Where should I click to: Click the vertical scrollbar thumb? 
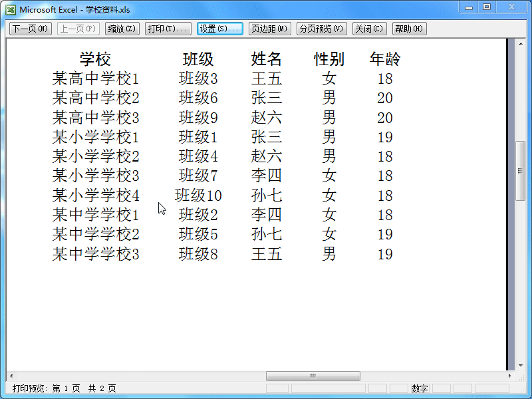(521, 171)
